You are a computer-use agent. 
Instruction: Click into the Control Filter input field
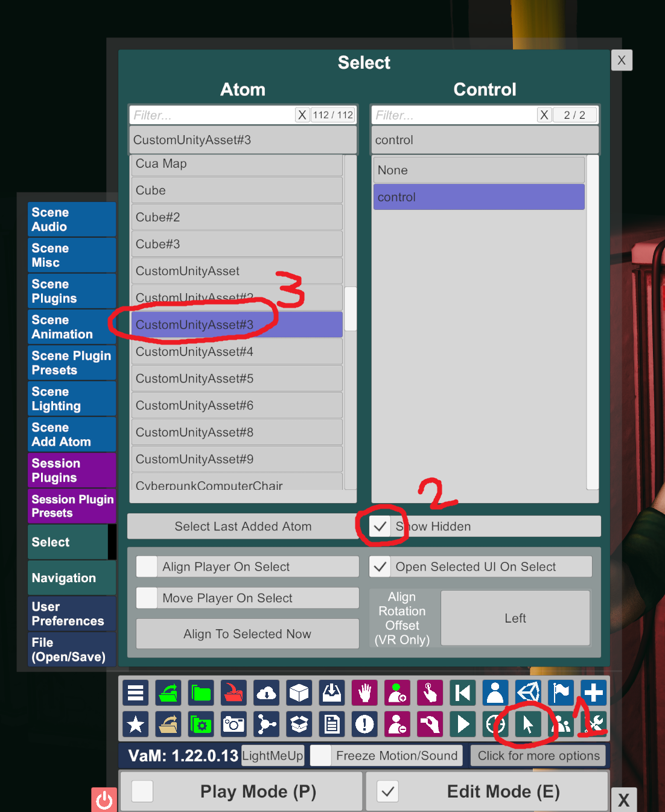(454, 115)
